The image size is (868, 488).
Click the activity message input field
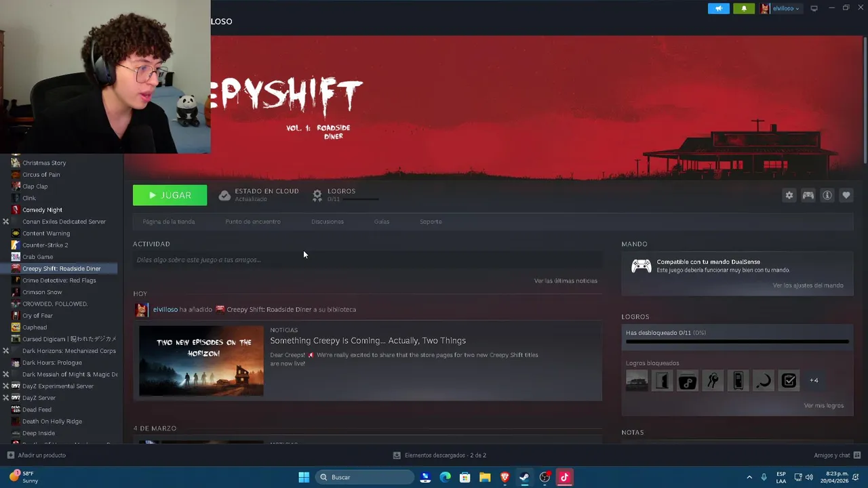tap(368, 260)
